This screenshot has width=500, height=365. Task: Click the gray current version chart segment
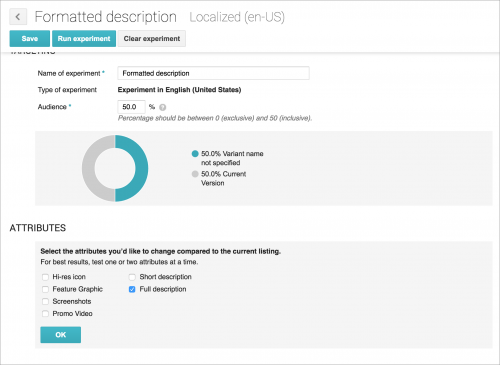coord(89,168)
